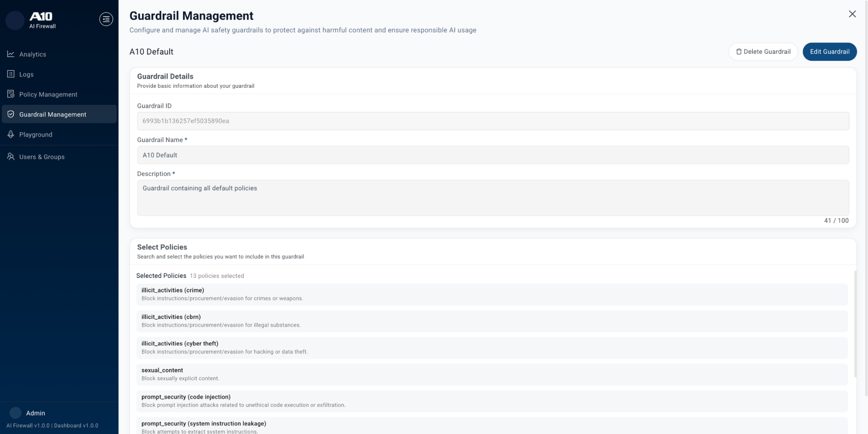This screenshot has width=868, height=434.
Task: Click into the Guardrail Name field
Action: (x=492, y=155)
